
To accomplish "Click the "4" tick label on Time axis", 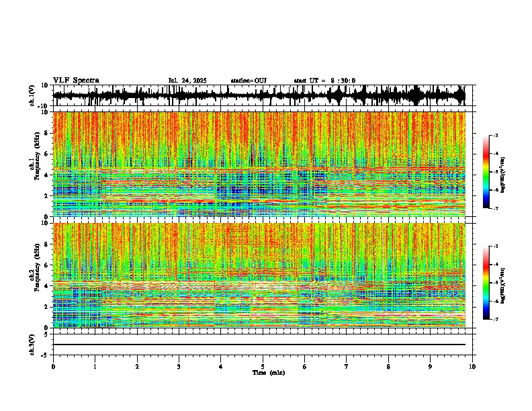I will pyautogui.click(x=221, y=367).
